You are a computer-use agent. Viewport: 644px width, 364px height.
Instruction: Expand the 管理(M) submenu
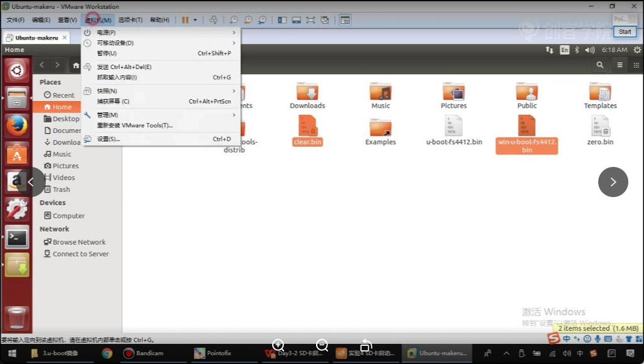point(161,115)
